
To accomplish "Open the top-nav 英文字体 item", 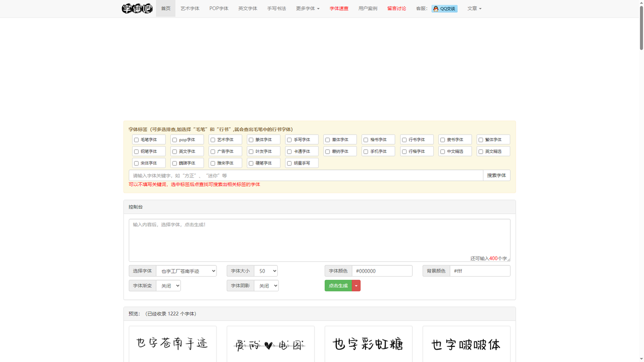I will coord(248,8).
